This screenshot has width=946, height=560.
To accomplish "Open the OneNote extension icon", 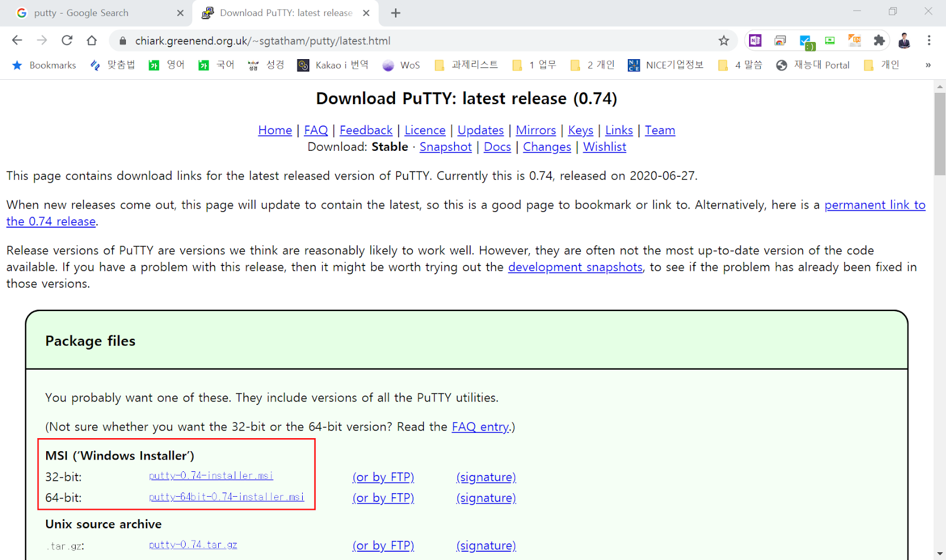I will 755,40.
